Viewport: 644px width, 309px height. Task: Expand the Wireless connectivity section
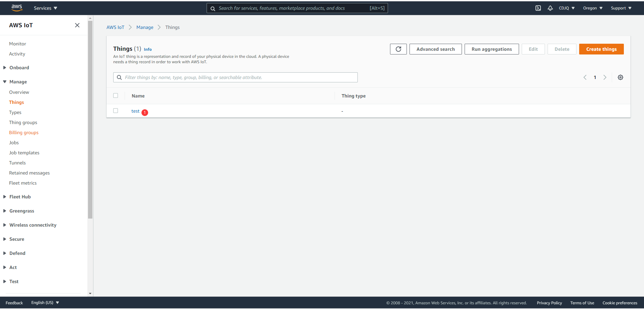pos(5,225)
